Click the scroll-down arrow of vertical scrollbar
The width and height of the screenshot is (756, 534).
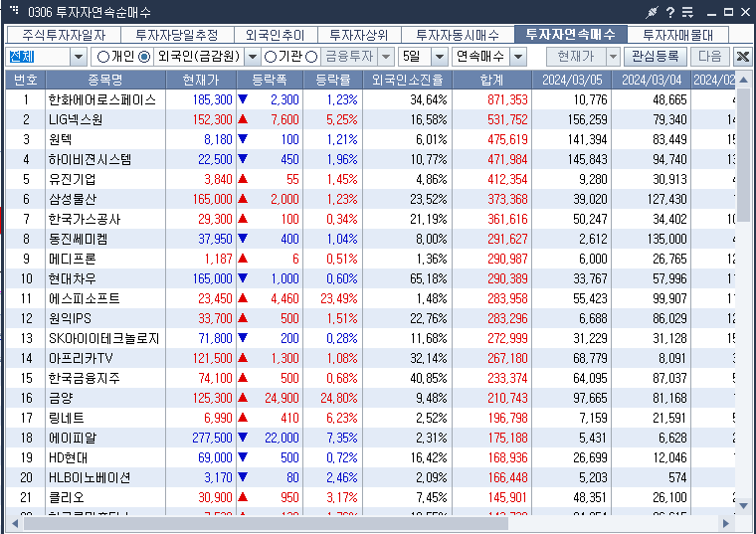pyautogui.click(x=743, y=505)
